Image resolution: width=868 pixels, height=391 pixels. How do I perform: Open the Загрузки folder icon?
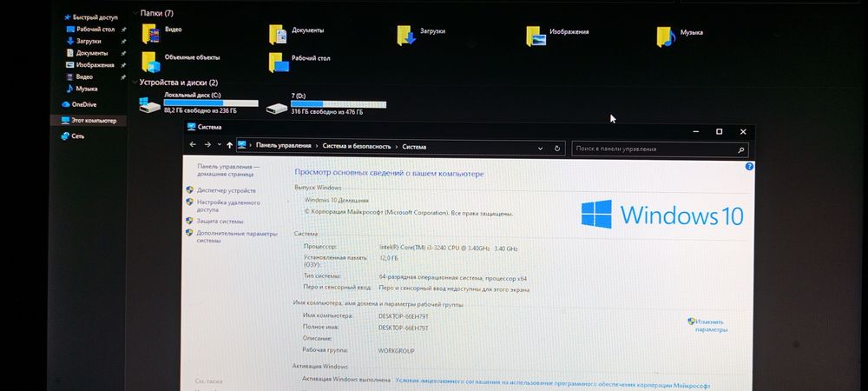click(x=405, y=36)
